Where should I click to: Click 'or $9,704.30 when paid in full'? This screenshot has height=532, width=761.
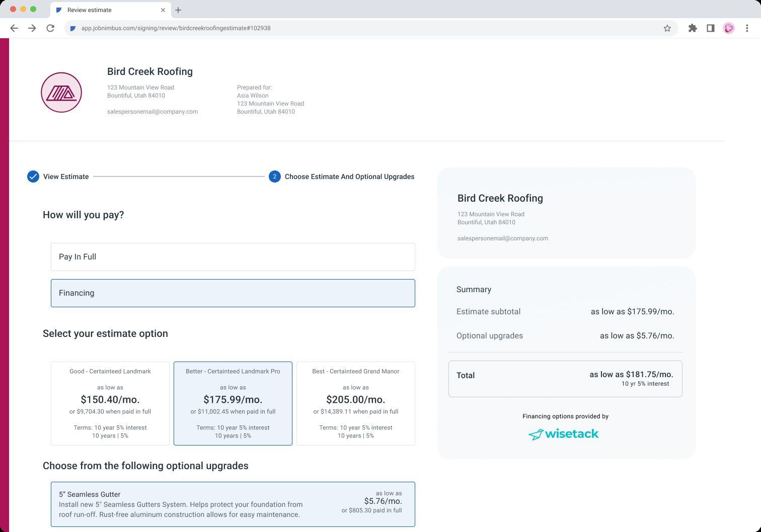[110, 411]
